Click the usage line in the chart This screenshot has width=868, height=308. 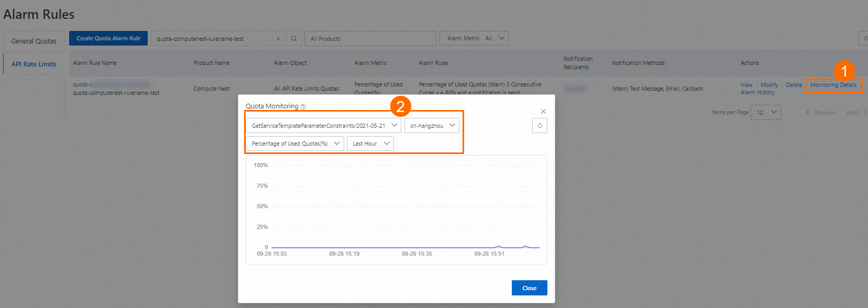click(x=405, y=247)
